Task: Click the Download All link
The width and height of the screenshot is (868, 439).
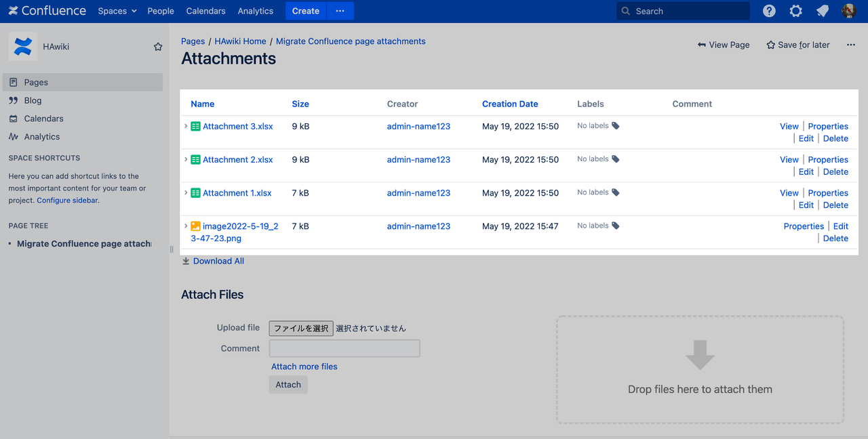Action: (218, 261)
